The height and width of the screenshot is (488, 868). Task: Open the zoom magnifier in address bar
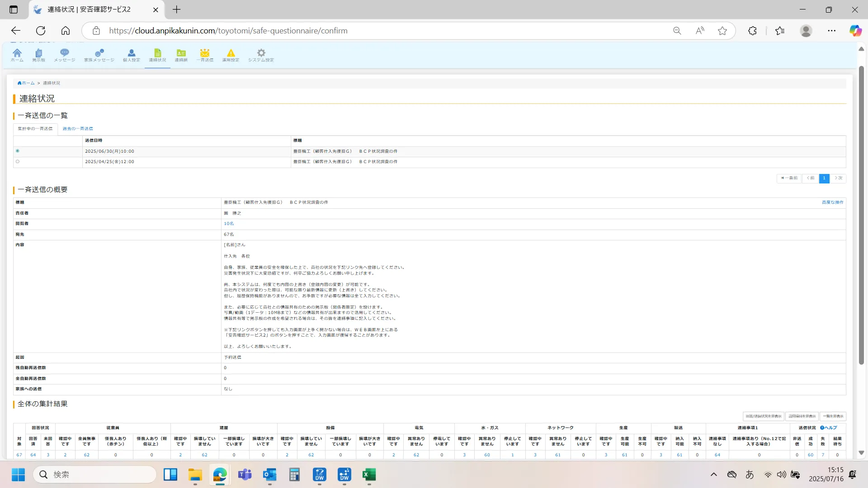(677, 31)
